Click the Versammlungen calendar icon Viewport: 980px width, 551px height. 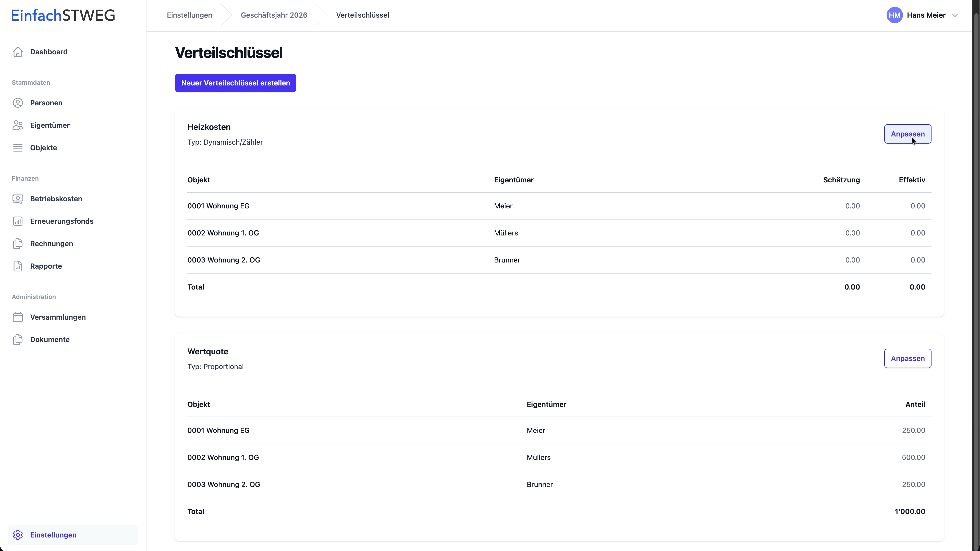18,317
